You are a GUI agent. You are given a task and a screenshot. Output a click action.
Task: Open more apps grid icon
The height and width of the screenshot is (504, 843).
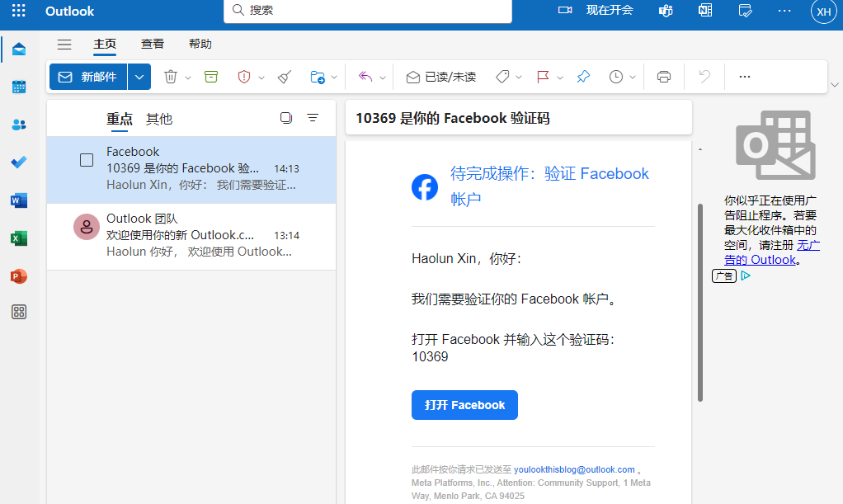pyautogui.click(x=19, y=312)
